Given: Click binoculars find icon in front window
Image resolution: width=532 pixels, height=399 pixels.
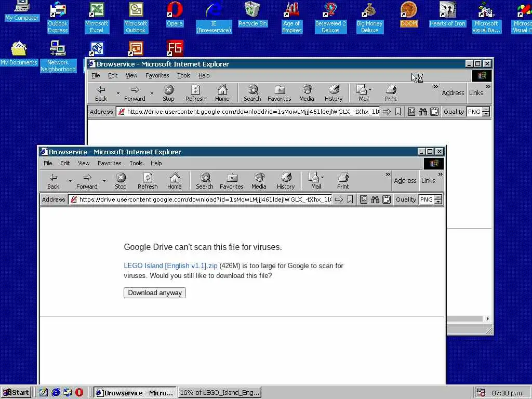Looking at the screenshot, I should (x=375, y=199).
